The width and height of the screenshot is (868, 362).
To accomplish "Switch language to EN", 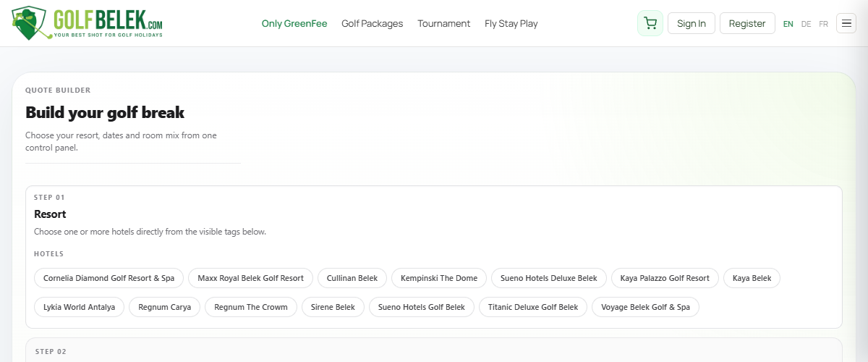I will (x=788, y=24).
